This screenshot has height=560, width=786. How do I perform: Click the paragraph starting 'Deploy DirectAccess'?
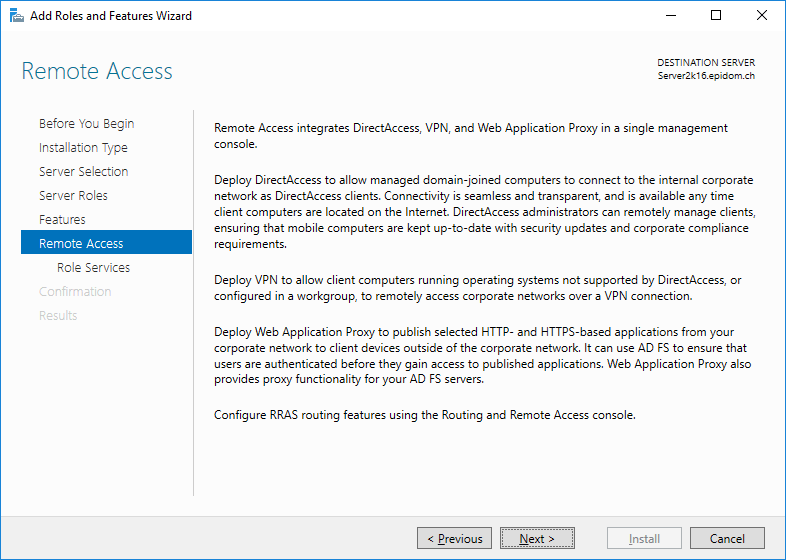[x=485, y=212]
